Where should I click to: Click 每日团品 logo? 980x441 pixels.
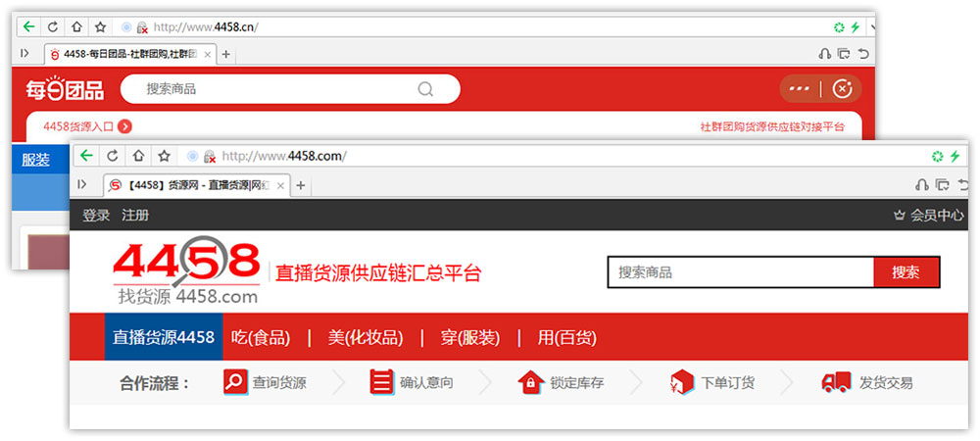point(65,89)
